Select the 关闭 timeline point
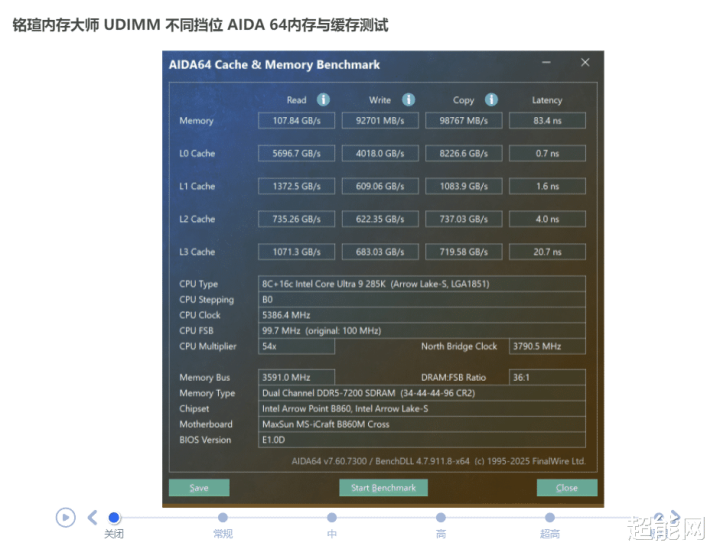 114,518
